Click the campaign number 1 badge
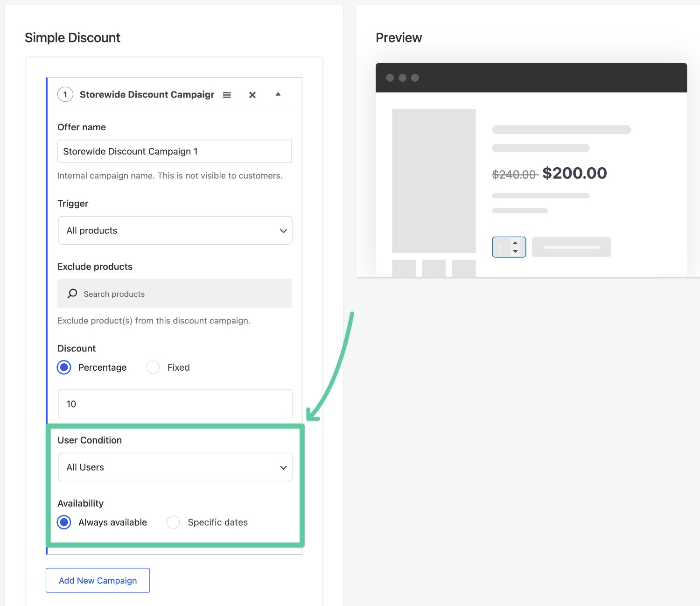Image resolution: width=700 pixels, height=606 pixels. (x=65, y=94)
